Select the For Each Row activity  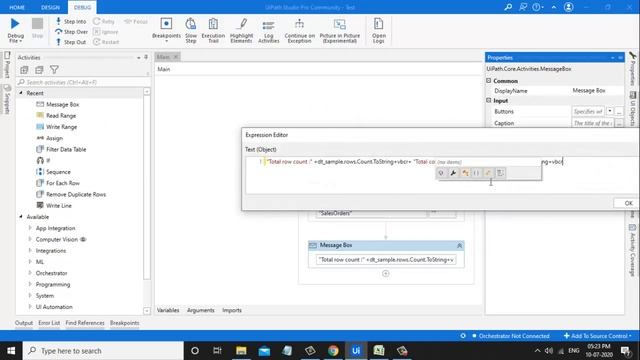[63, 183]
